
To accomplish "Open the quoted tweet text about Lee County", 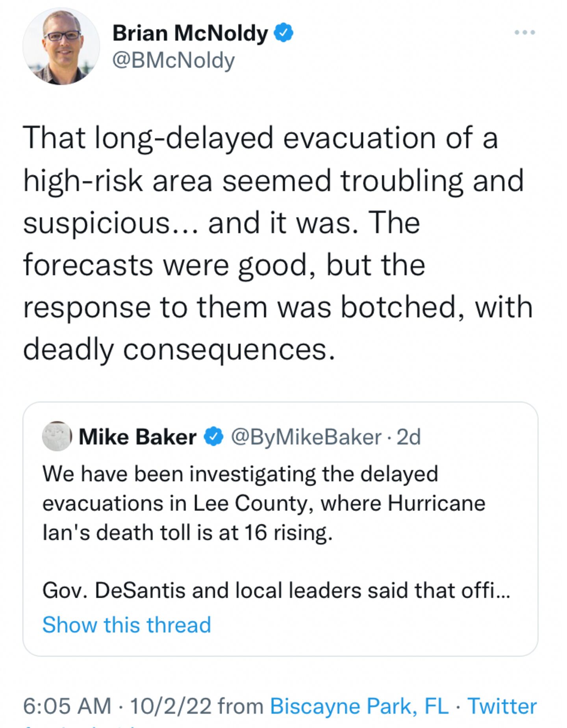I will click(x=264, y=503).
